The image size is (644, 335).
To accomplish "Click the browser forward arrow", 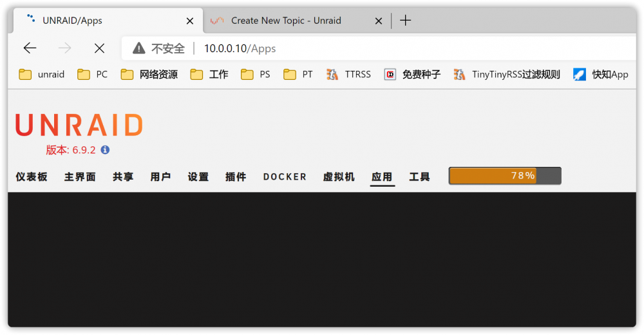I will point(64,48).
